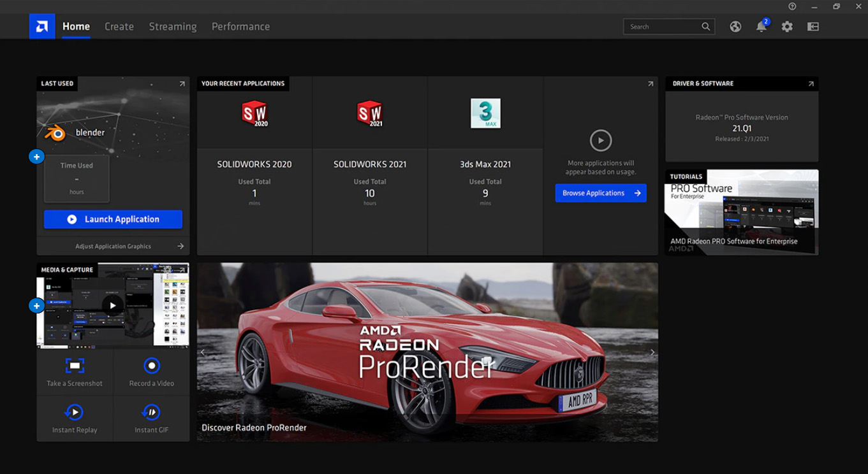Image resolution: width=868 pixels, height=474 pixels.
Task: Play the Media & Capture preview video
Action: 113,306
